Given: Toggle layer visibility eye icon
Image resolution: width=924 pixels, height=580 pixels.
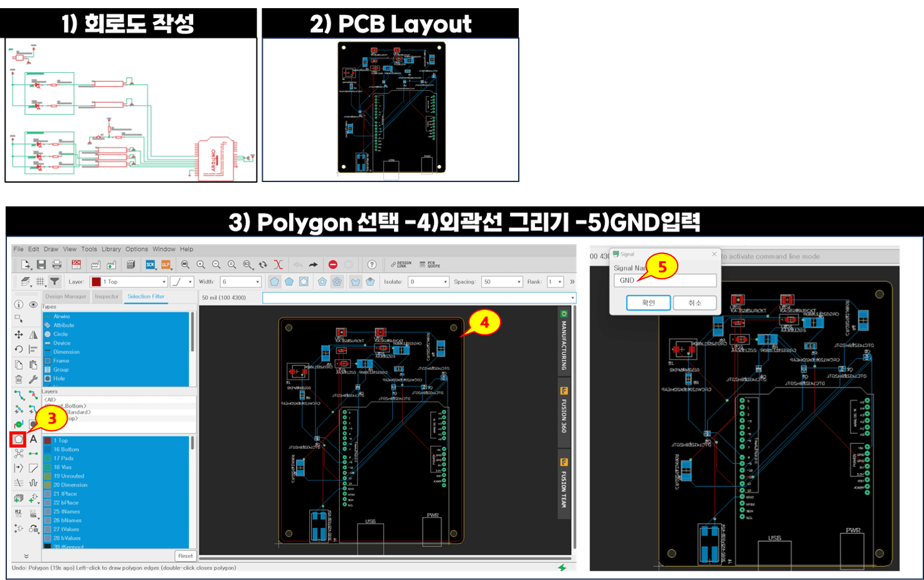Looking at the screenshot, I should pyautogui.click(x=33, y=304).
